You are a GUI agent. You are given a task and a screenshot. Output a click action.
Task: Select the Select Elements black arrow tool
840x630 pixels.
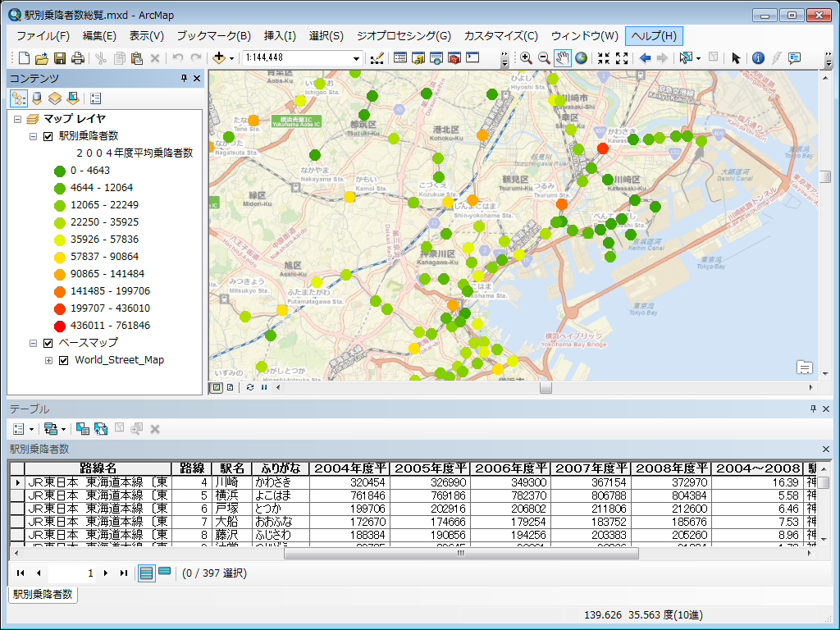pos(736,58)
